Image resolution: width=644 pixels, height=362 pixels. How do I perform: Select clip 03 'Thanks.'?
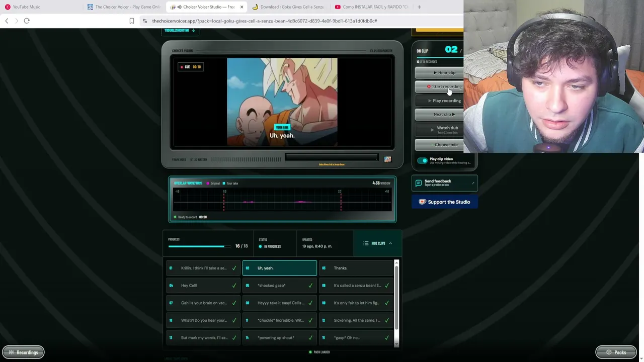356,268
